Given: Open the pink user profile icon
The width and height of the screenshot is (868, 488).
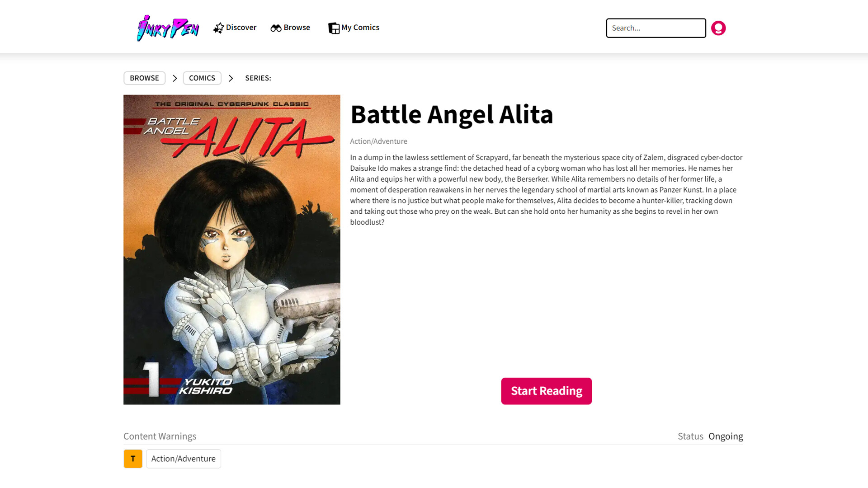Looking at the screenshot, I should [x=718, y=28].
